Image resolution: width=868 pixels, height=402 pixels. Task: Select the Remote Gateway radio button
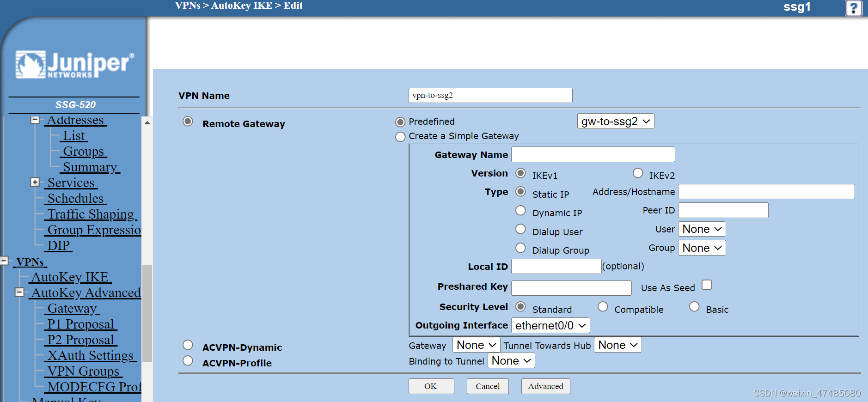coord(188,122)
